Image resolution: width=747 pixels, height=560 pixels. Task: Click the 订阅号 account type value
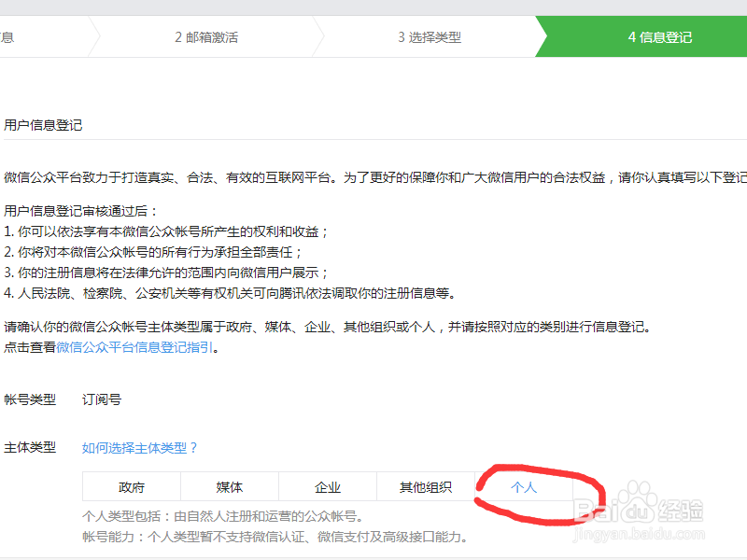tap(102, 399)
